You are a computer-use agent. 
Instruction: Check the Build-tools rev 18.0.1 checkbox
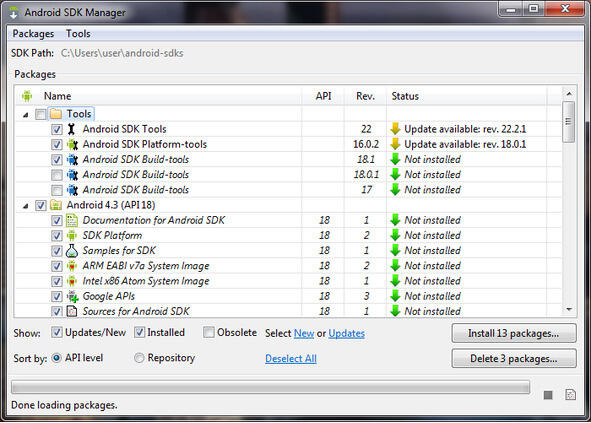click(x=57, y=175)
